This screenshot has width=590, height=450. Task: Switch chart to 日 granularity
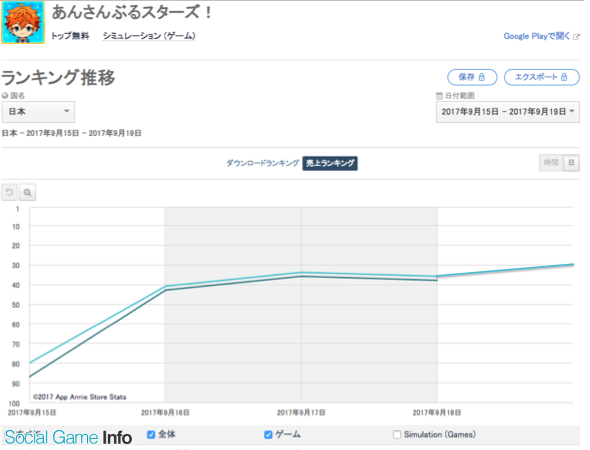571,163
